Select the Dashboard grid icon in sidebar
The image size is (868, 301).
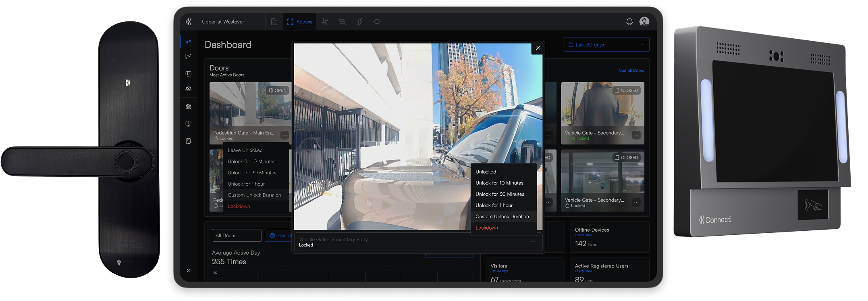(189, 42)
